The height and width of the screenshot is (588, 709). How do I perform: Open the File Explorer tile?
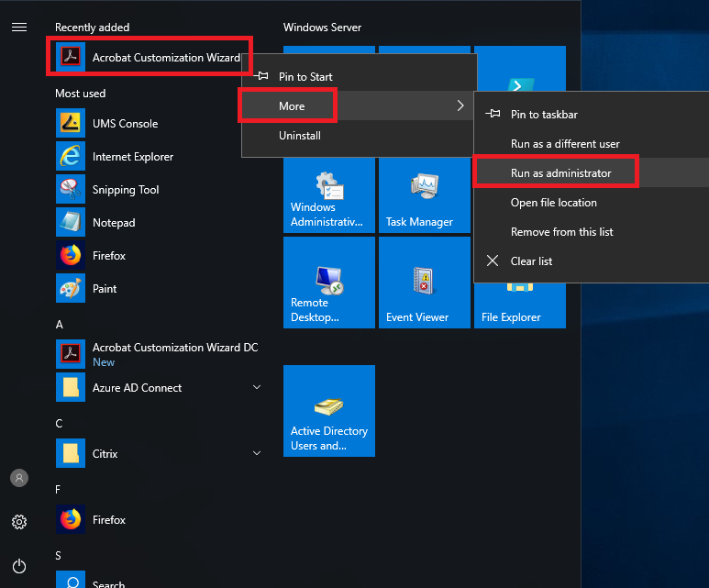click(519, 303)
